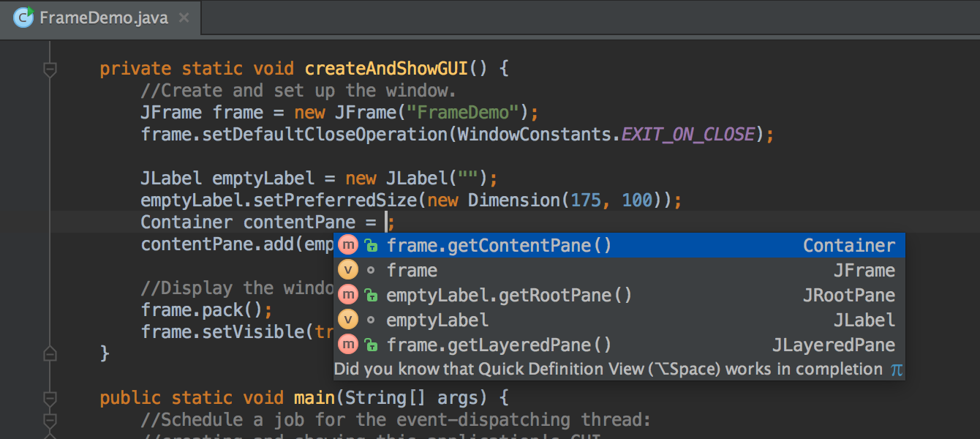The width and height of the screenshot is (980, 439).
Task: Click the π symbol in the completion tip bar
Action: 897,369
